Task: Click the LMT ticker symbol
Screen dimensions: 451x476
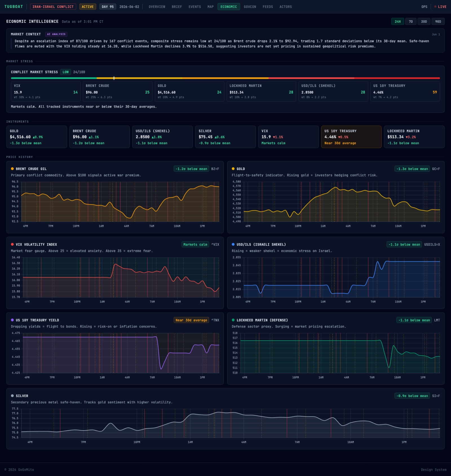Action: (437, 320)
